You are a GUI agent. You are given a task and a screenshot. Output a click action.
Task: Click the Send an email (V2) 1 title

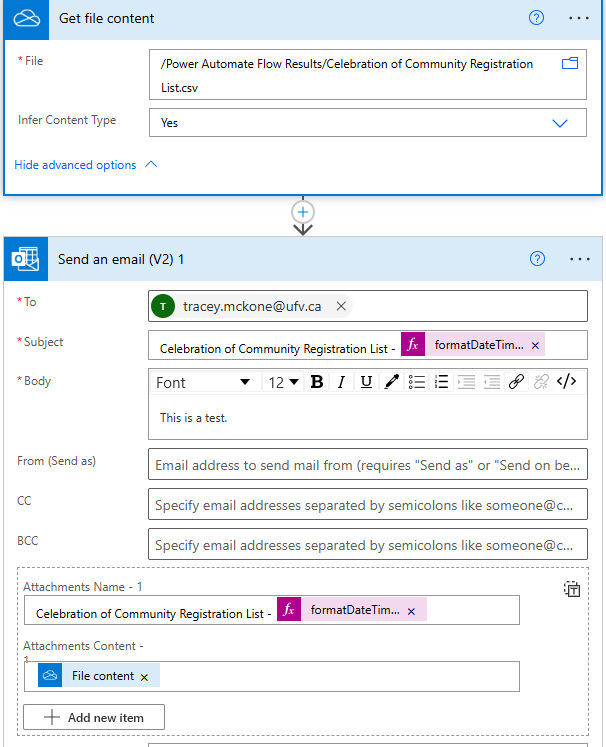point(121,260)
